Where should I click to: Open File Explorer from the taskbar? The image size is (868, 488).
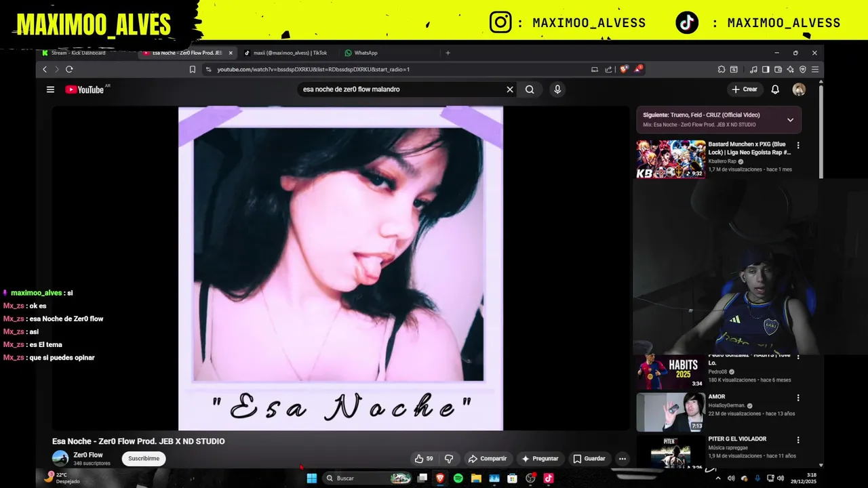[x=476, y=479]
